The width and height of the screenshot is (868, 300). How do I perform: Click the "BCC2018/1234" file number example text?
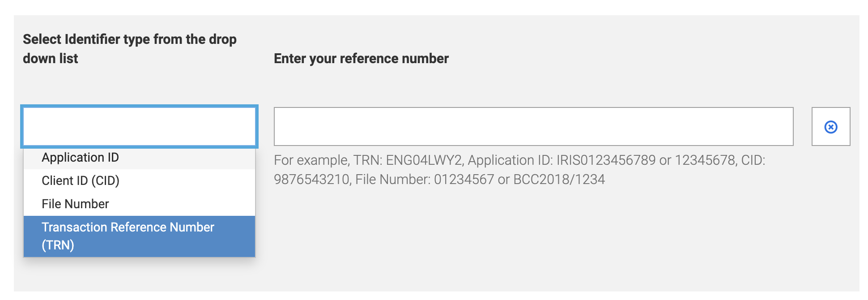(559, 180)
